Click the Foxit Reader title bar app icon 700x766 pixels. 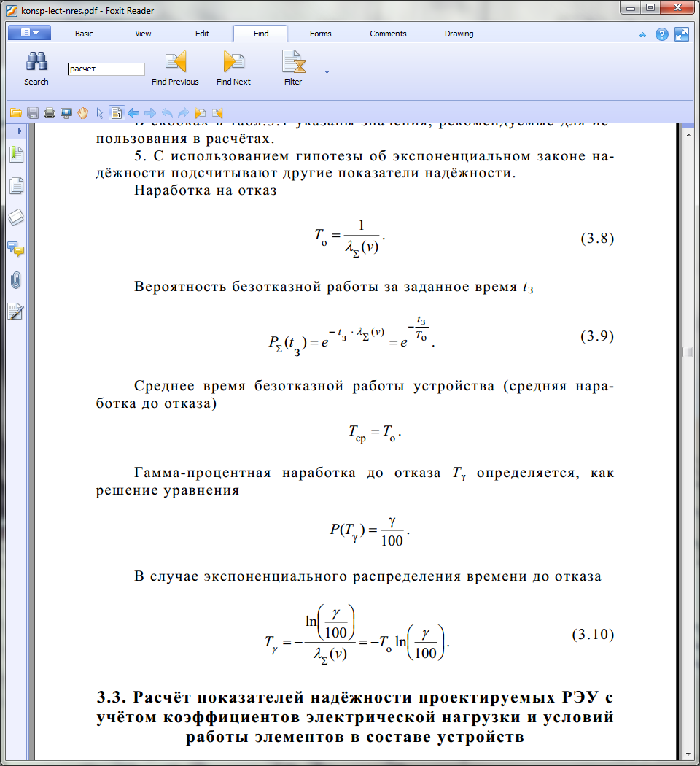click(x=12, y=10)
